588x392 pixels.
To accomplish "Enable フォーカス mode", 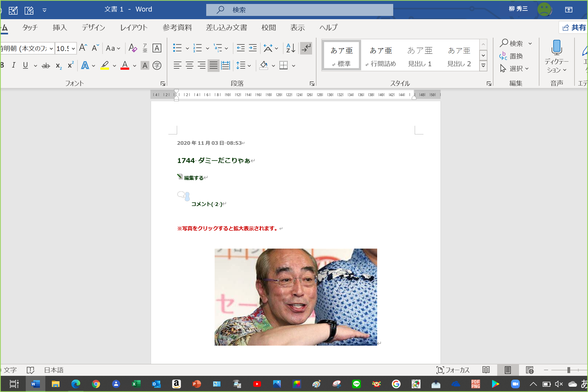I will point(453,370).
